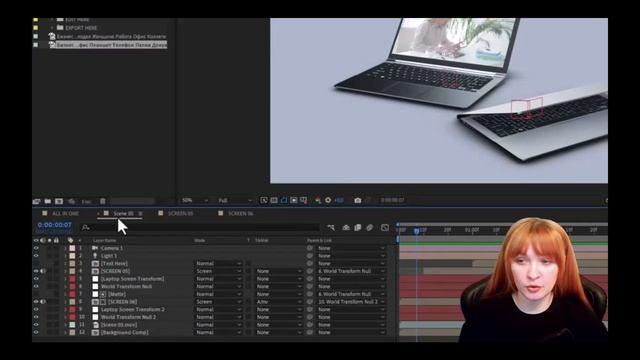Click the EXPORT HERE folder icon

(x=60, y=28)
